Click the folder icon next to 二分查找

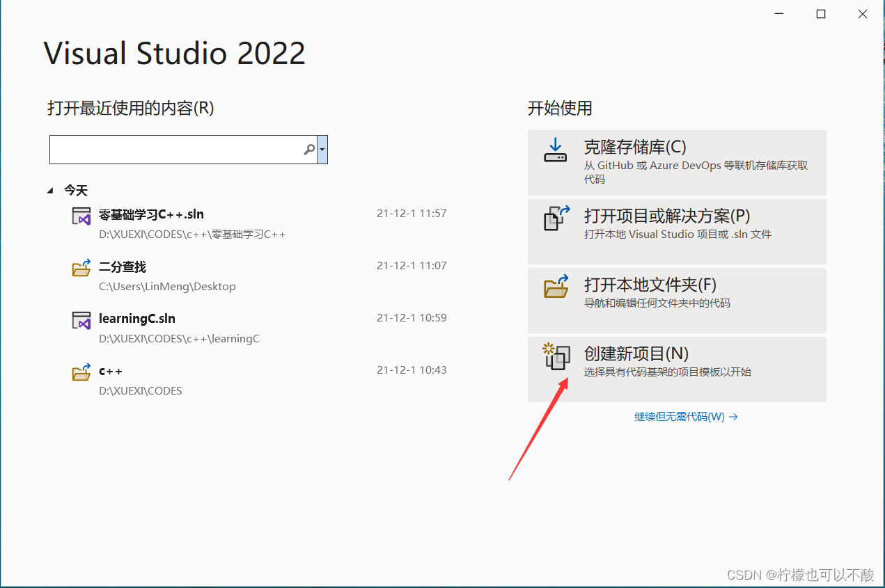pos(80,268)
